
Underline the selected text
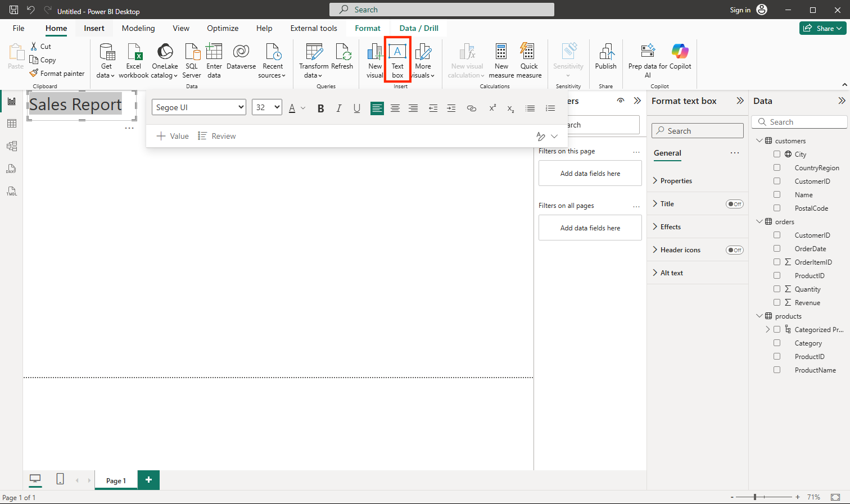(357, 108)
